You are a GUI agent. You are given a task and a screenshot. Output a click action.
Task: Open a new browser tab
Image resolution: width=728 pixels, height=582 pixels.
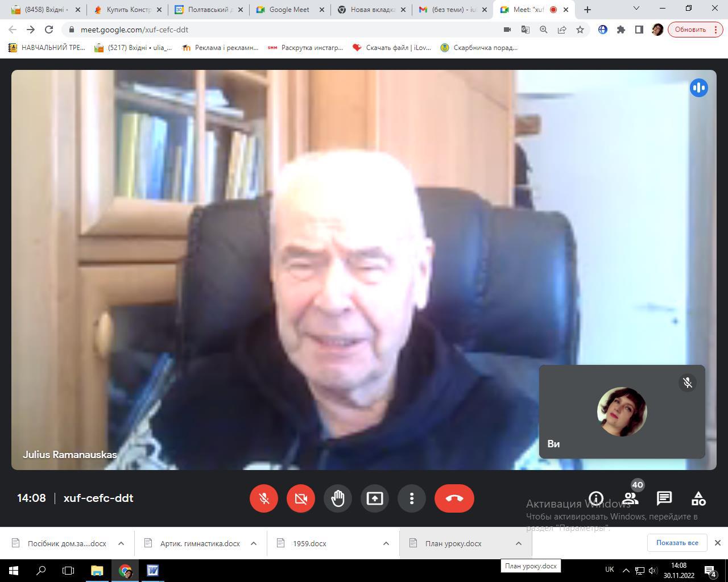click(588, 10)
